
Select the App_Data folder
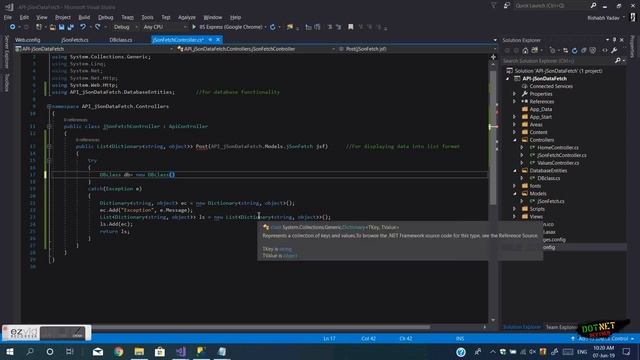tap(540, 109)
